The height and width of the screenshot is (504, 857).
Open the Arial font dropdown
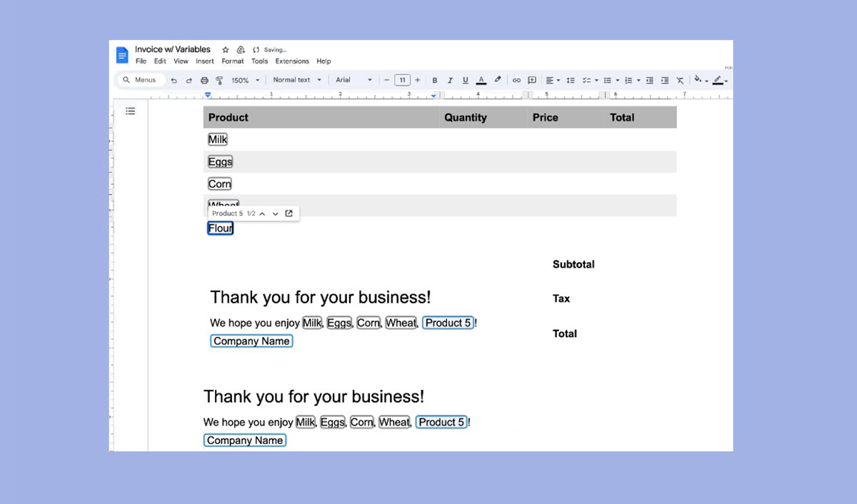354,80
